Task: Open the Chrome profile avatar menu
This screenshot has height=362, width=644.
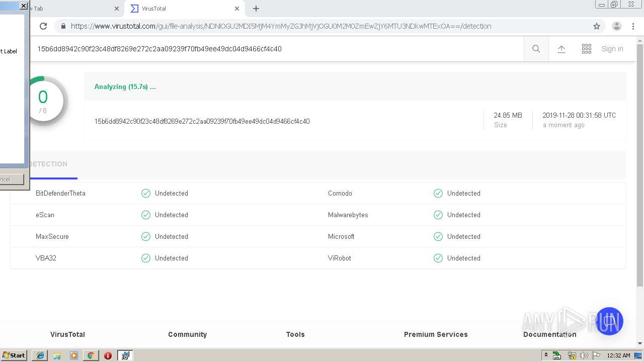Action: coord(617,26)
